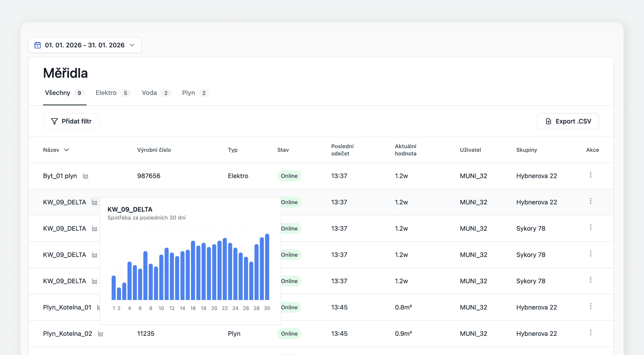Image resolution: width=644 pixels, height=355 pixels.
Task: Click the Přidat filtr button
Action: pos(71,121)
